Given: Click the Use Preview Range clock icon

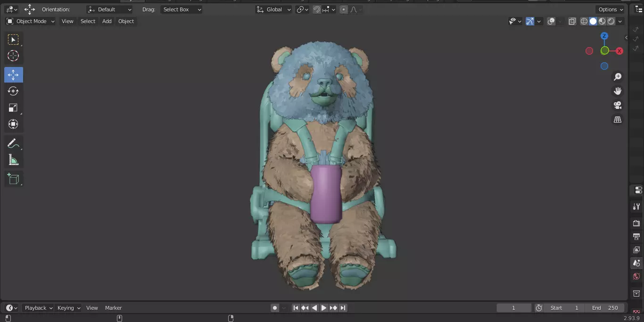Looking at the screenshot, I should [x=539, y=308].
